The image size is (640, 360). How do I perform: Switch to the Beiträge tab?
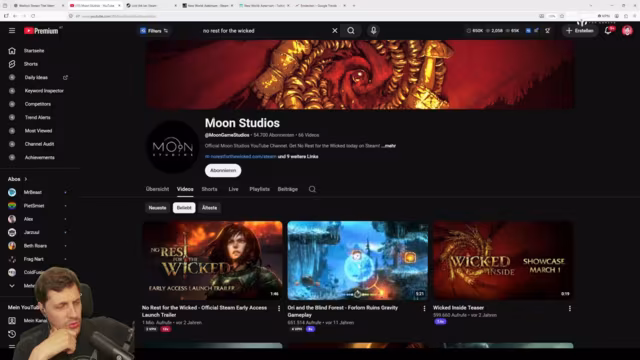point(288,189)
